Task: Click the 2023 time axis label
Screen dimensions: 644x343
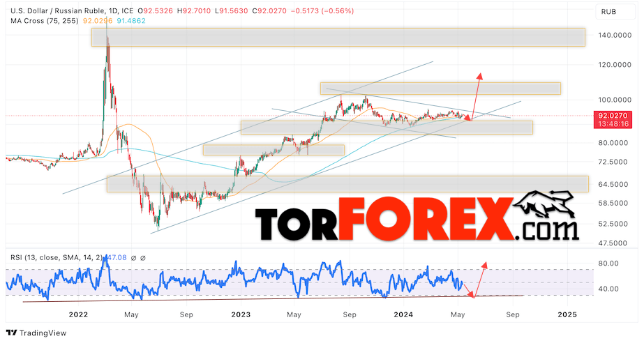Action: click(x=241, y=314)
